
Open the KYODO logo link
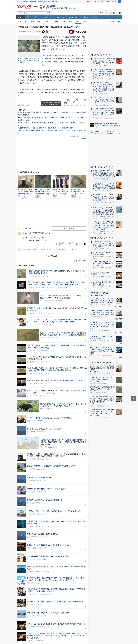pyautogui.click(x=77, y=32)
